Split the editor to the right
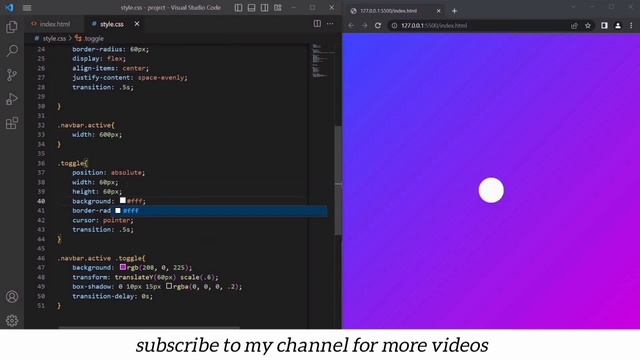Viewport: 640px width, 360px height. 317,24
